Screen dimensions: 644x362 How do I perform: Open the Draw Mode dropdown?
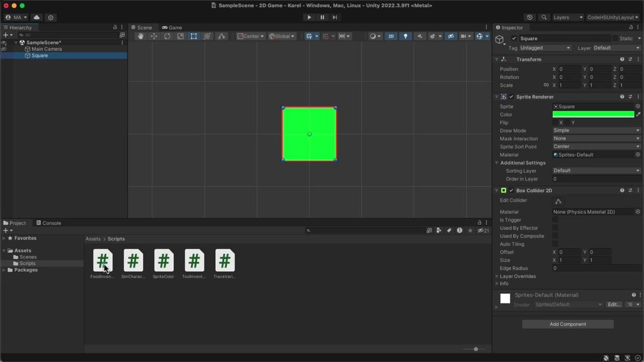tap(597, 131)
